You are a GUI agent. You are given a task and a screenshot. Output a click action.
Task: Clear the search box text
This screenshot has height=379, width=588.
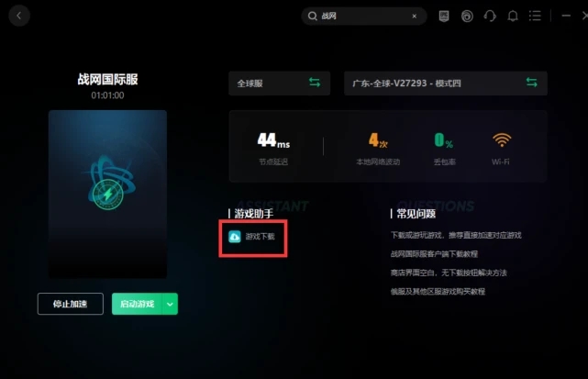(415, 17)
